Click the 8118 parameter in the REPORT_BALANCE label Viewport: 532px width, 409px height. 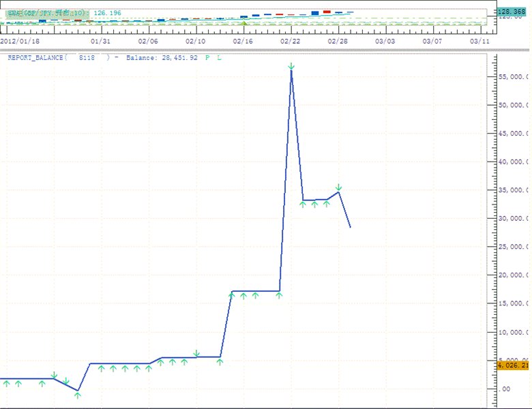tap(87, 58)
